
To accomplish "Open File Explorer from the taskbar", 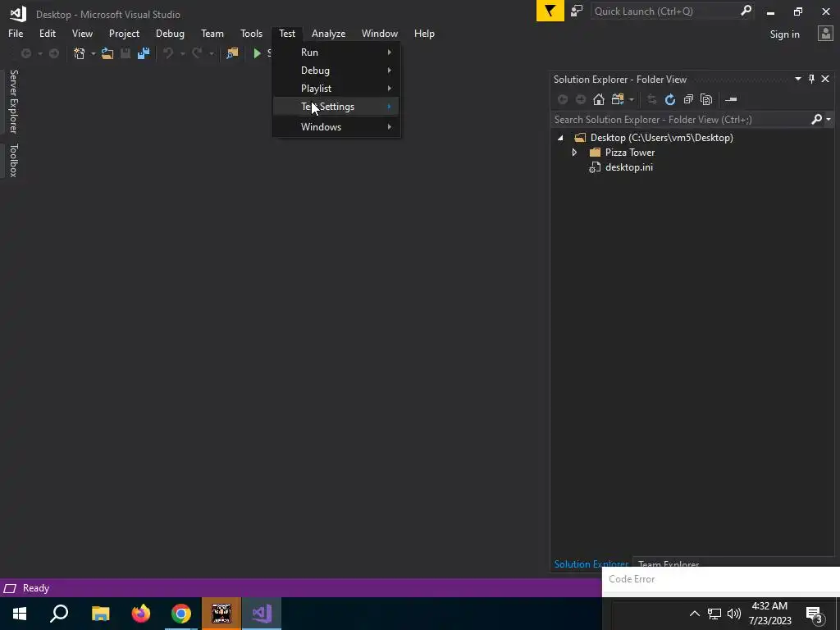I will (100, 614).
